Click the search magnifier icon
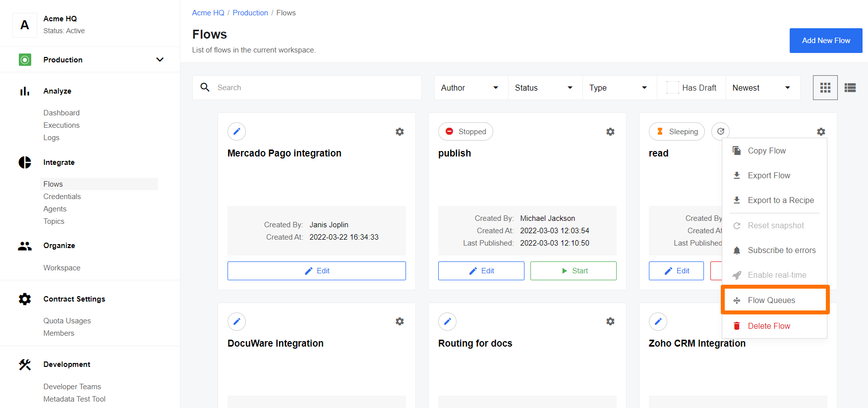The width and height of the screenshot is (868, 408). (205, 87)
